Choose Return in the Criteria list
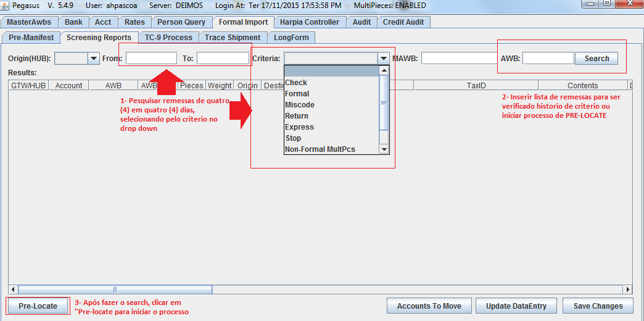 point(331,116)
